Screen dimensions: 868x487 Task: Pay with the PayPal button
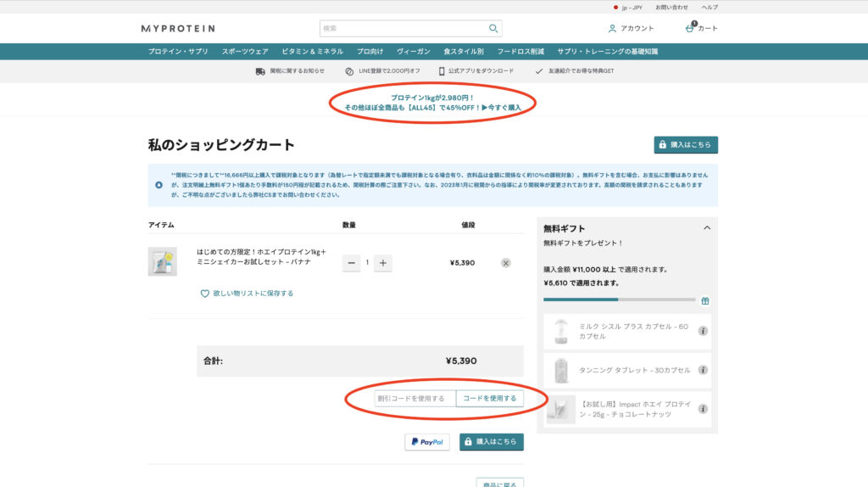427,442
